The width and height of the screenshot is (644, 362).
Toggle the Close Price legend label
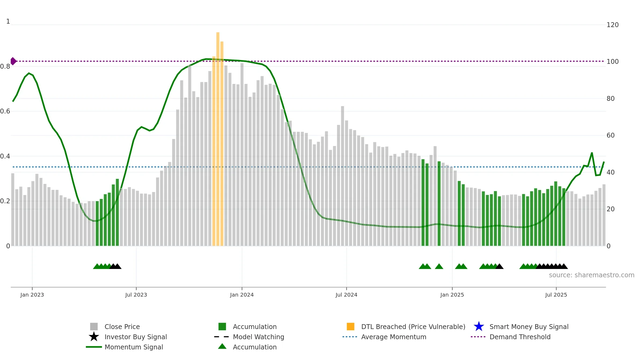pos(122,327)
